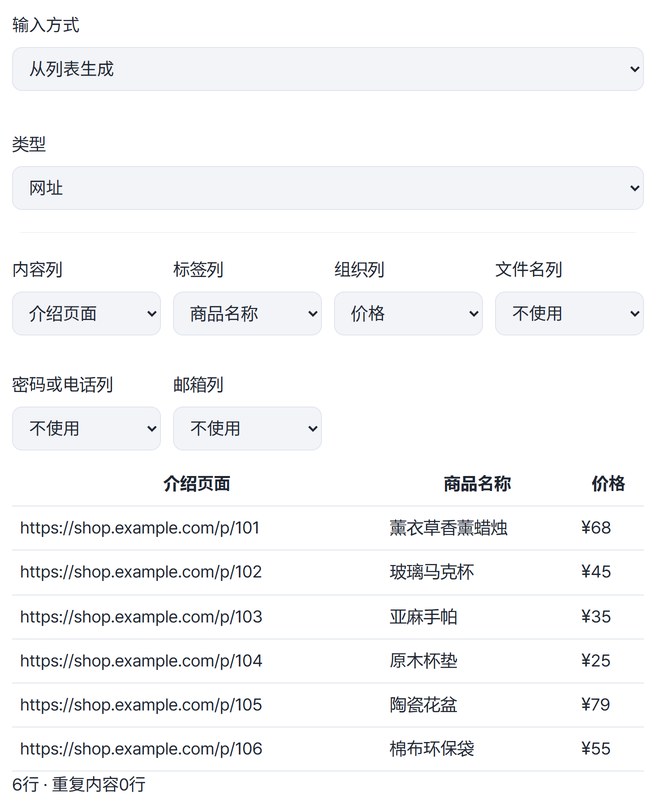
Task: Select the 玻璃马克杯 product name cell
Action: tap(432, 572)
